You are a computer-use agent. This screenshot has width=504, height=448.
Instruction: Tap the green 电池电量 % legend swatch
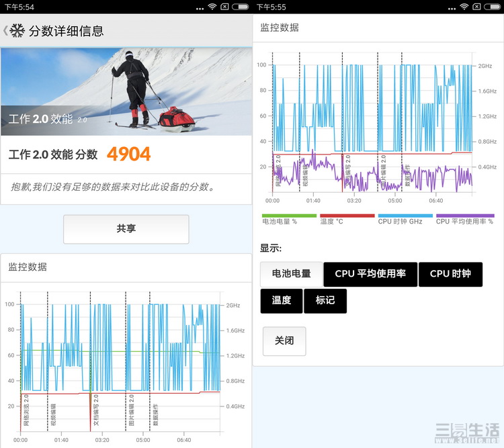[289, 216]
